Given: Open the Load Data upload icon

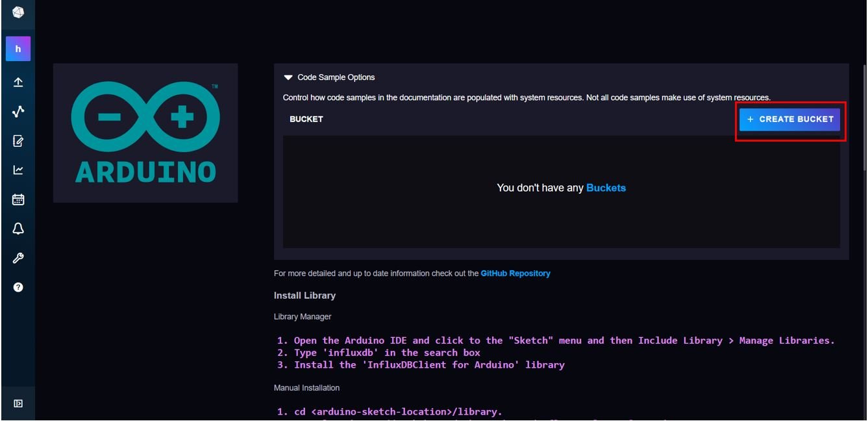Looking at the screenshot, I should point(18,82).
